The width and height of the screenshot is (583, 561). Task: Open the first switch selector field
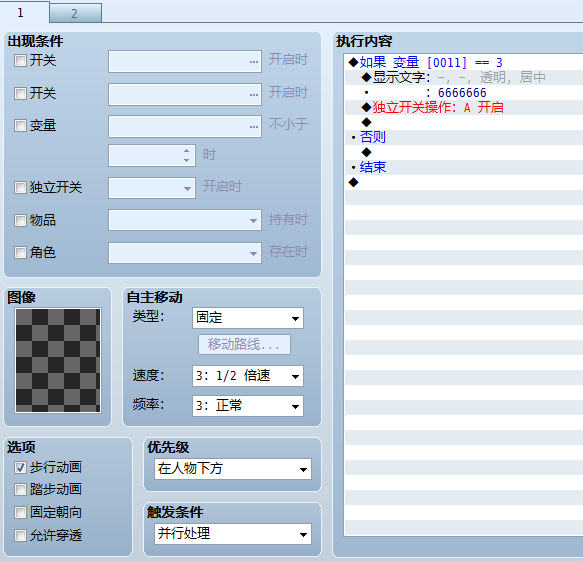pyautogui.click(x=185, y=62)
